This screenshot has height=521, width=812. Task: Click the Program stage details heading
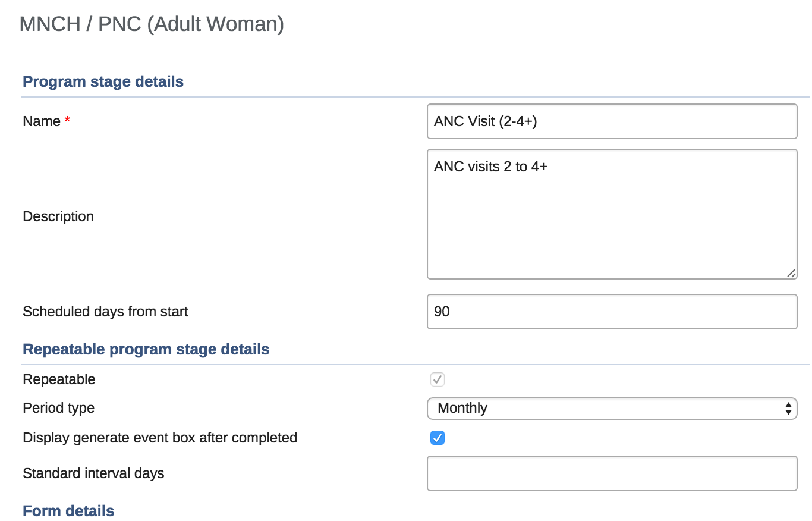tap(103, 81)
